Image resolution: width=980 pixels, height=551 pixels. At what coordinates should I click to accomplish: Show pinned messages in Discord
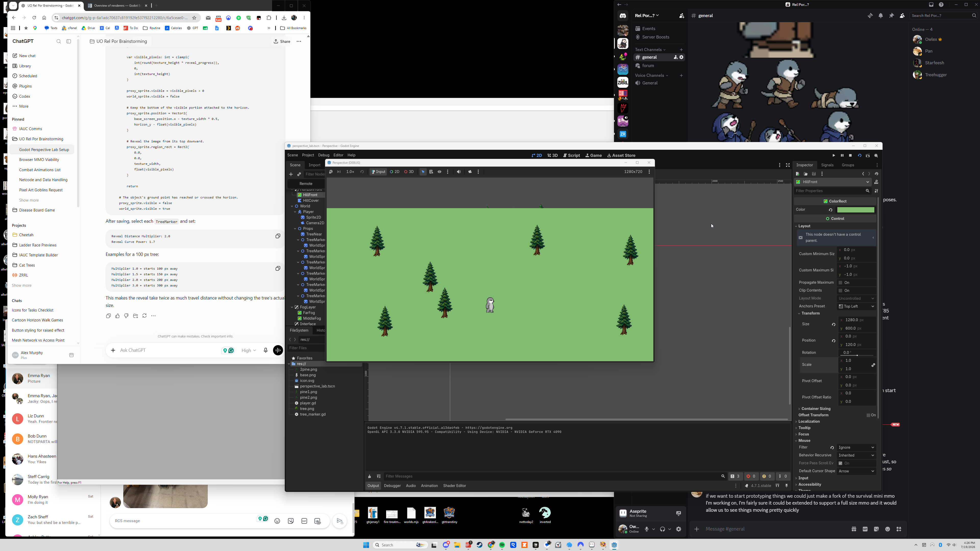coord(891,16)
